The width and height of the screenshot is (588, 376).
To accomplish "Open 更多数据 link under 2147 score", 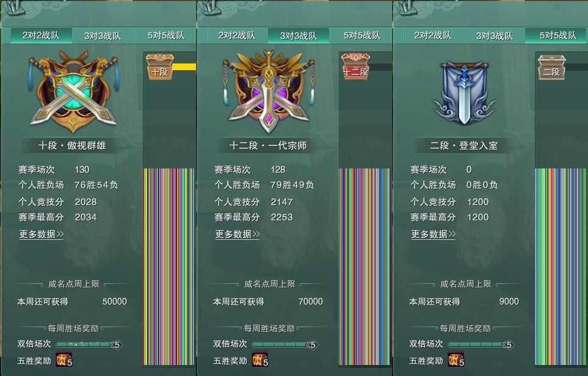I will click(238, 234).
